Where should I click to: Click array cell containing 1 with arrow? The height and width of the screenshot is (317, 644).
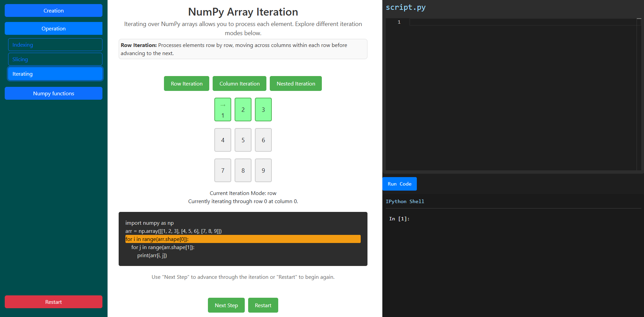click(223, 109)
